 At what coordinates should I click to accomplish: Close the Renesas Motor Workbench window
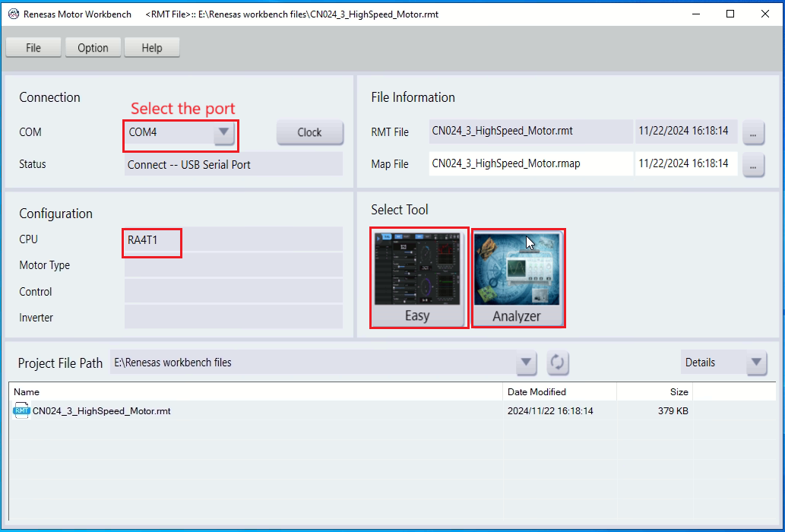click(765, 14)
